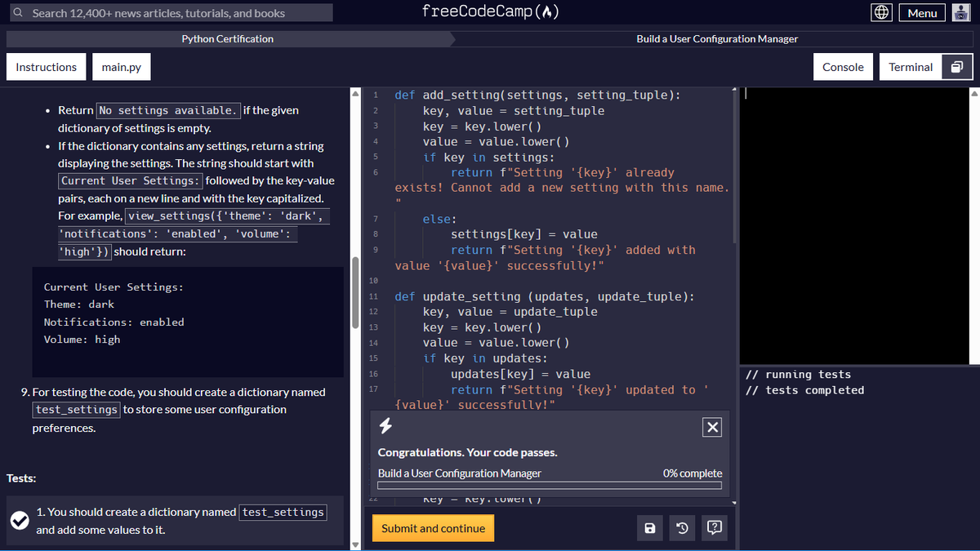Click 'updates[key] = value' code line
Screen dimensions: 980x551
520,374
